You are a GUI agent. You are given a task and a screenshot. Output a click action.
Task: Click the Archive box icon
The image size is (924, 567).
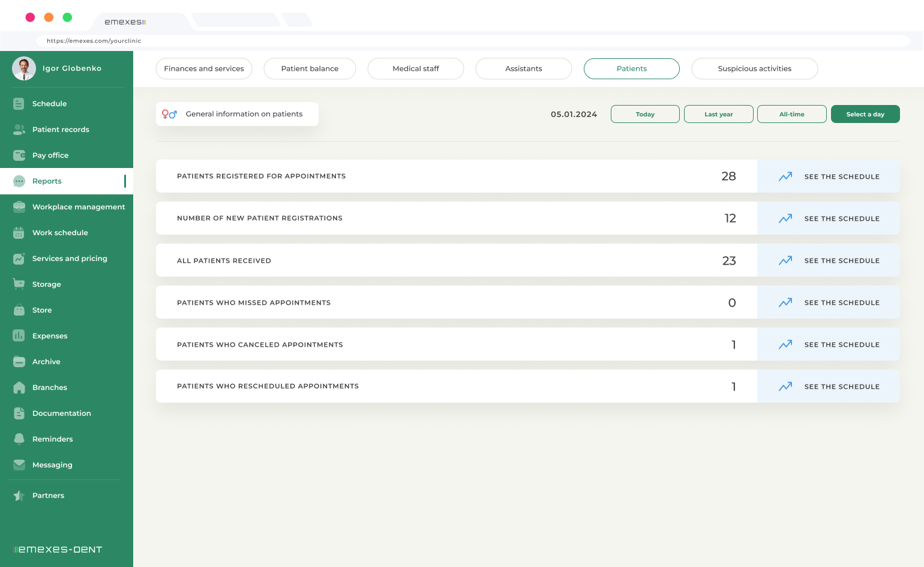click(x=19, y=362)
